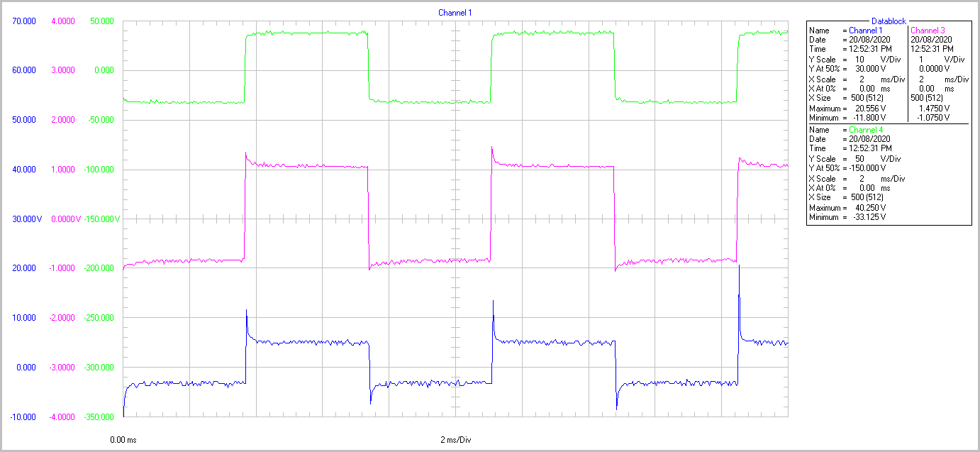Viewport: 980px width, 452px height.
Task: Click the Channel 4 'X Size' row label
Action: coord(820,196)
